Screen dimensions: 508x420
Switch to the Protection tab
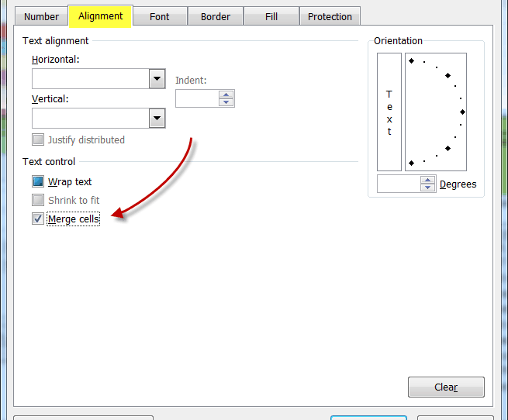click(330, 16)
